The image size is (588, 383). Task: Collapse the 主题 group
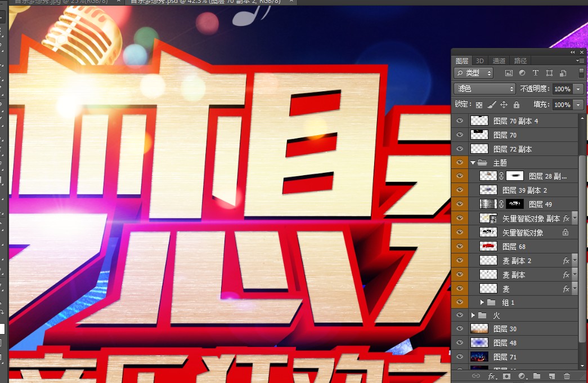click(473, 163)
